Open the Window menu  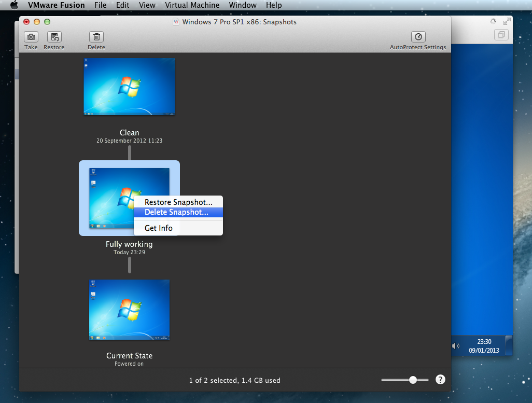coord(243,5)
